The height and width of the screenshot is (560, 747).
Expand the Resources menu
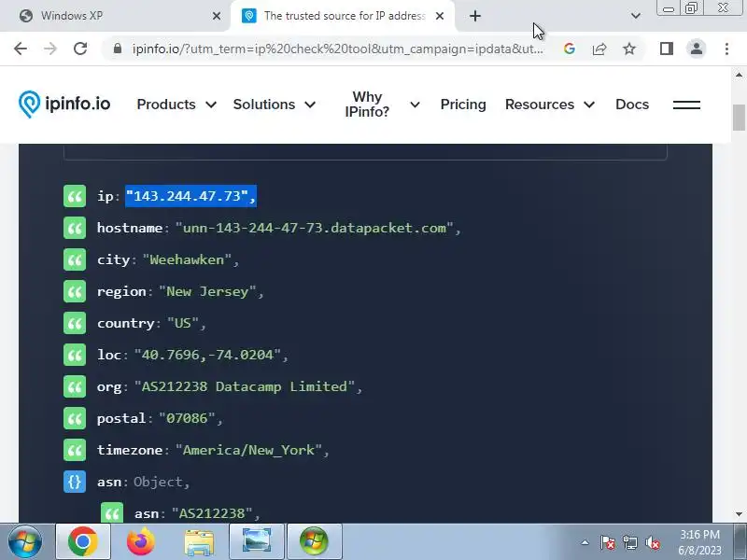pyautogui.click(x=550, y=105)
